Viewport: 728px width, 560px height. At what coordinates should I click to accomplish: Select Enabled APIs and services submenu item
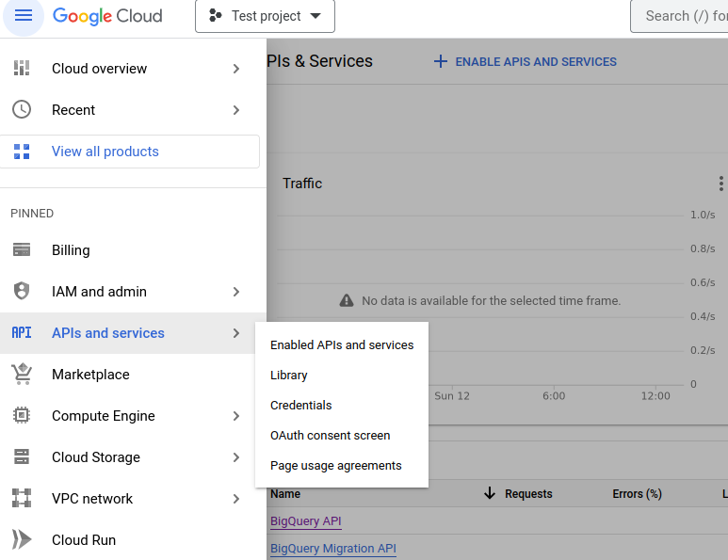pyautogui.click(x=342, y=345)
